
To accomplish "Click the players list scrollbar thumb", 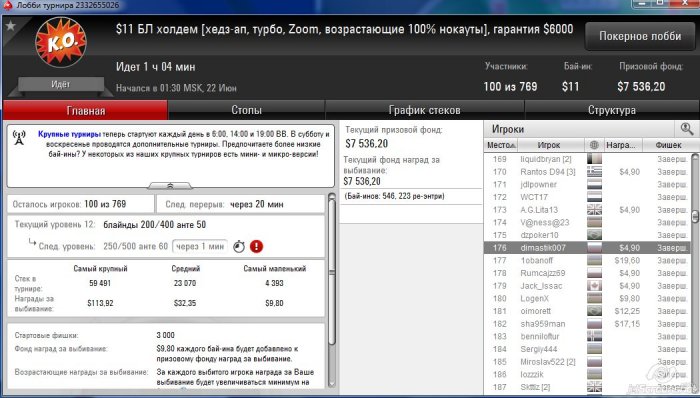I will [x=695, y=216].
